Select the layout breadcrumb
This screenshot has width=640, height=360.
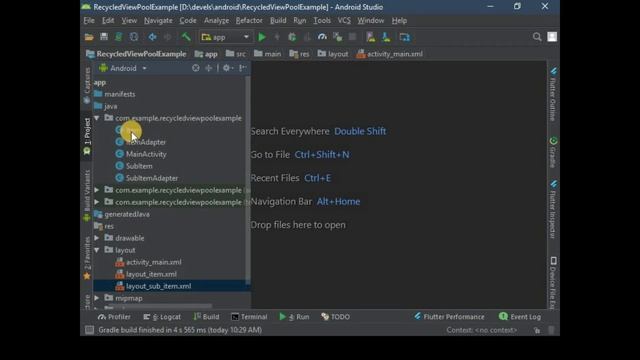(x=333, y=54)
